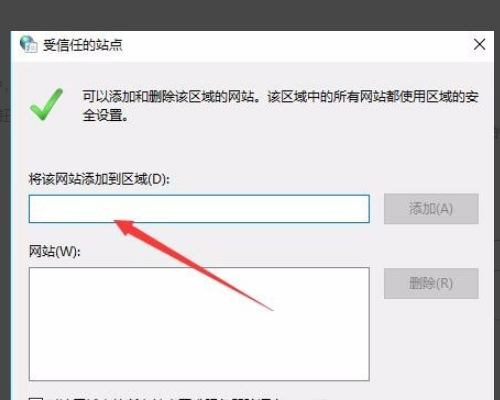The width and height of the screenshot is (500, 400).
Task: Click the 删除(R) button
Action: (x=431, y=283)
